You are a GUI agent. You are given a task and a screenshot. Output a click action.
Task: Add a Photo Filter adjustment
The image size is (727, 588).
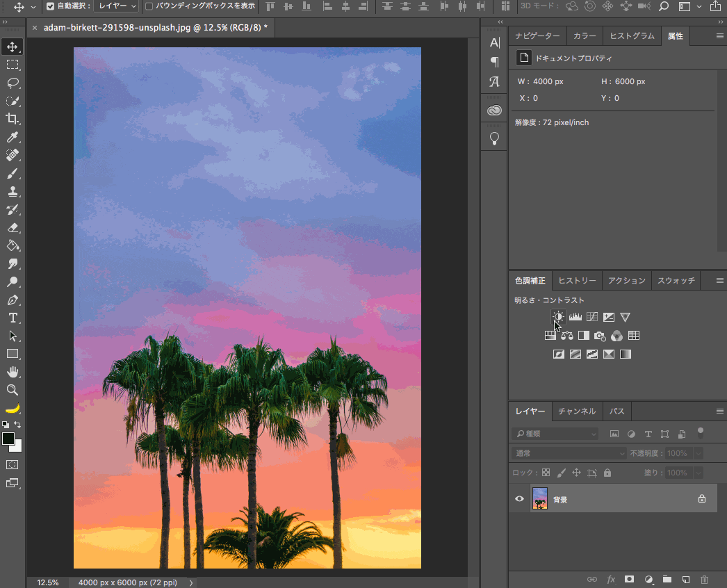[600, 336]
